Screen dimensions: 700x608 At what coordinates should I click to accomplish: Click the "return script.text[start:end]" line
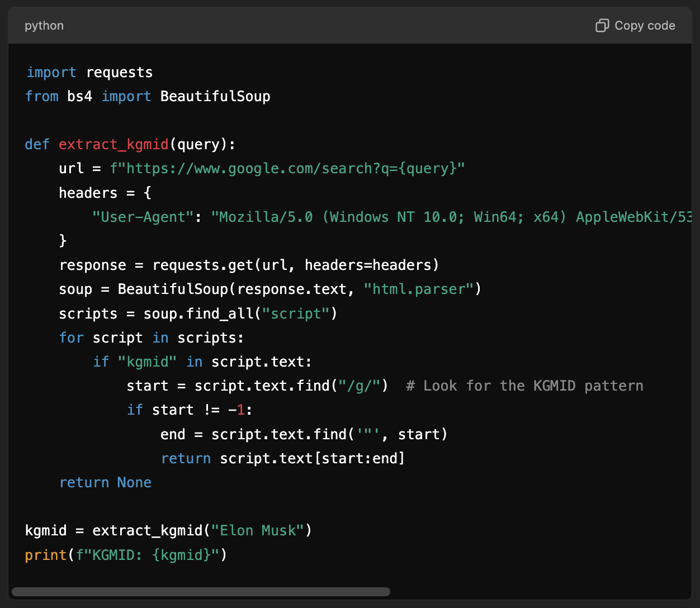coord(283,458)
